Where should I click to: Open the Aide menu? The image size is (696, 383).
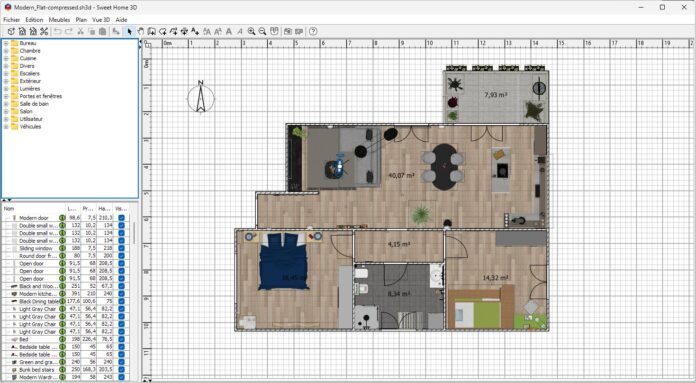(x=121, y=20)
